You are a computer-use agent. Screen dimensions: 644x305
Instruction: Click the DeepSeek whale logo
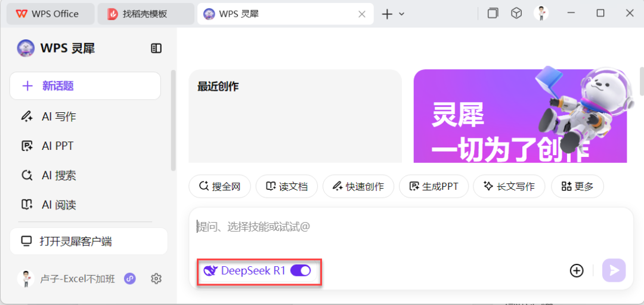[210, 270]
